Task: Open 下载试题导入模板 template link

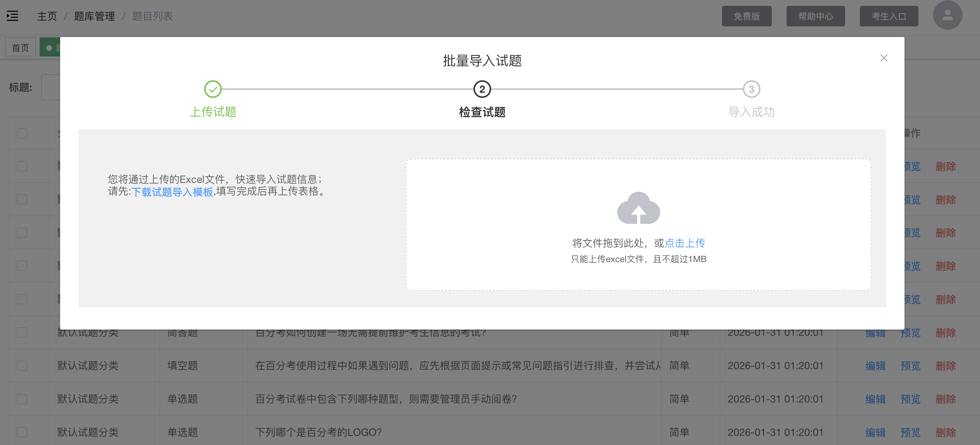Action: pos(173,192)
